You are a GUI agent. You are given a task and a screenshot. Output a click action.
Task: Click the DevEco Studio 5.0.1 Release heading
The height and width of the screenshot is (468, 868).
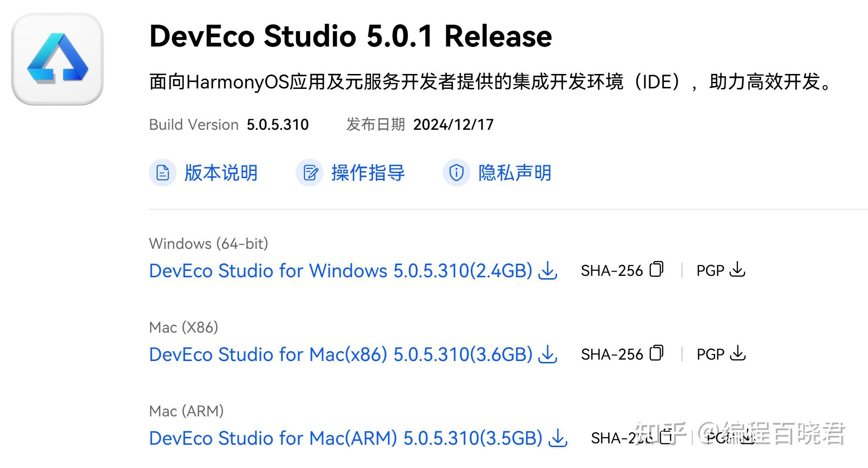tap(350, 36)
